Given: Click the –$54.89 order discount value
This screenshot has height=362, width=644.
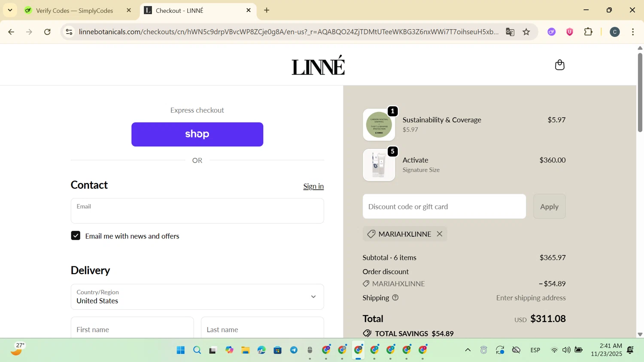Looking at the screenshot, I should coord(552,284).
